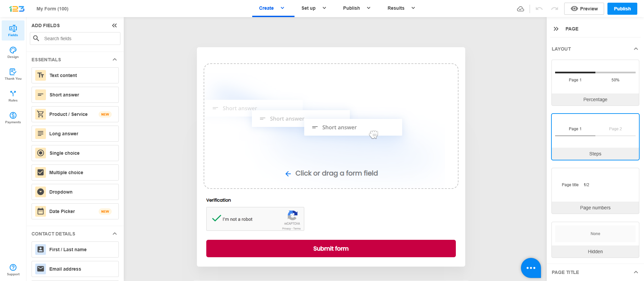The height and width of the screenshot is (281, 644).
Task: Open the chat bubble widget
Action: click(531, 268)
